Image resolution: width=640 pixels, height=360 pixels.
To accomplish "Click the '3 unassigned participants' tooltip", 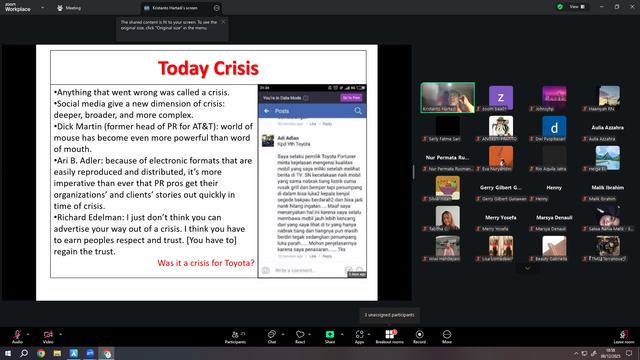I will tap(389, 315).
